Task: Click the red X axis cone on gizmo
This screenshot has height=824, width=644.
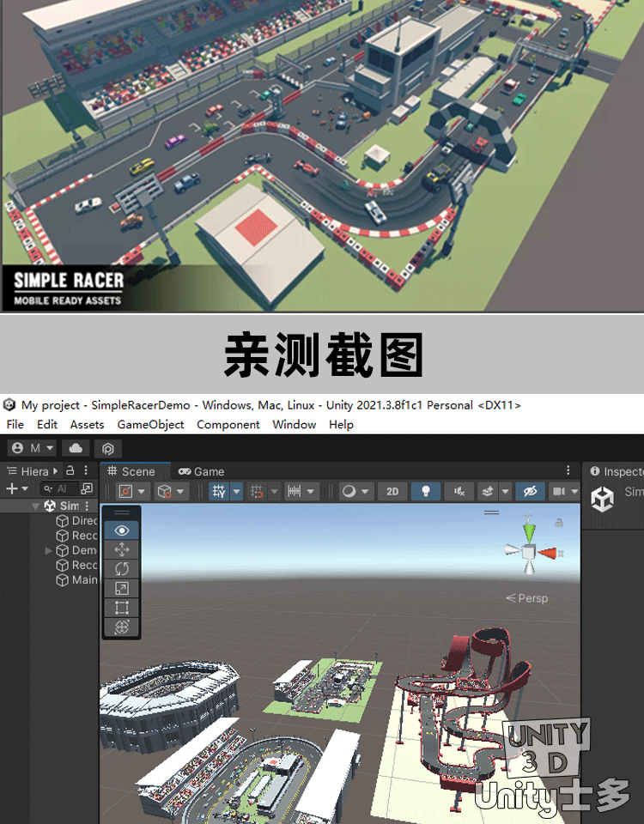Action: coord(548,552)
